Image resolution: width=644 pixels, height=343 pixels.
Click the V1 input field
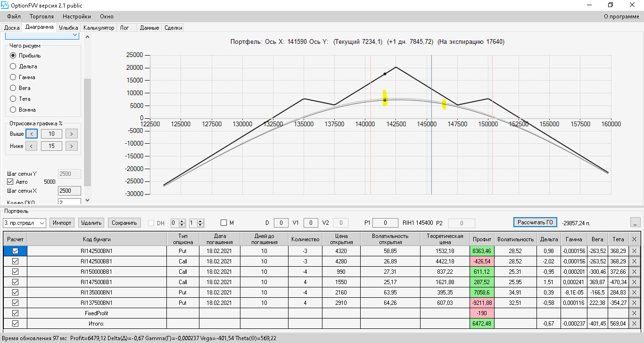311,222
